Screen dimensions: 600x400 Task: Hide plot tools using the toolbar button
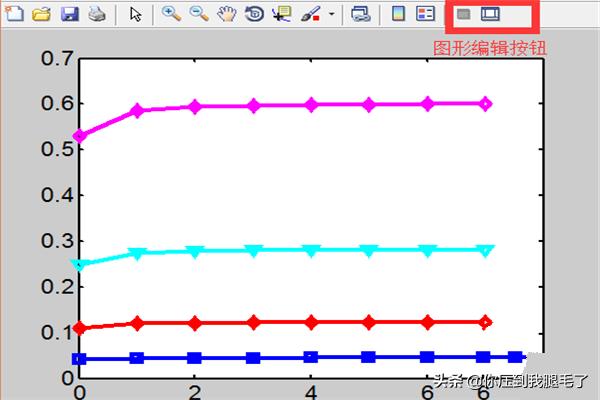coord(463,15)
